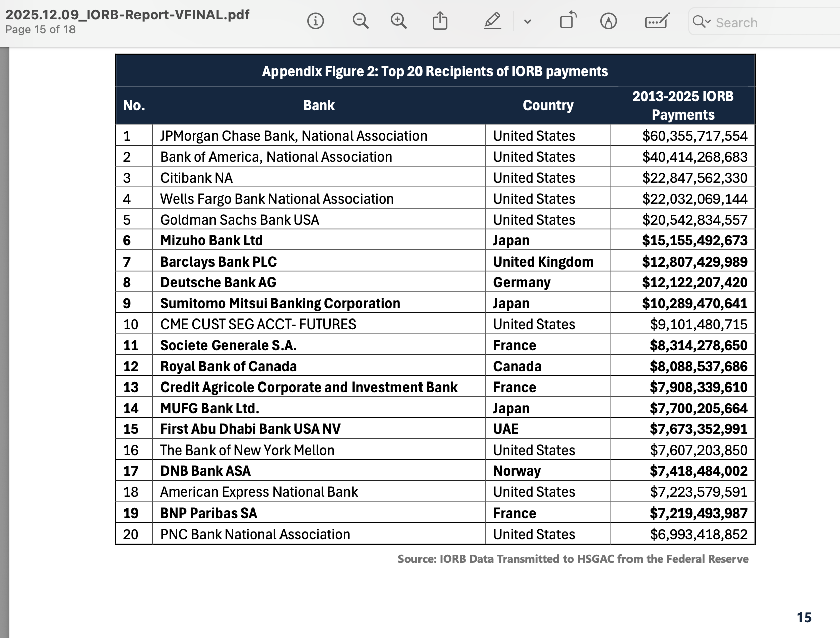The width and height of the screenshot is (840, 638).
Task: Select the amount $22,847,562,330
Action: point(695,178)
